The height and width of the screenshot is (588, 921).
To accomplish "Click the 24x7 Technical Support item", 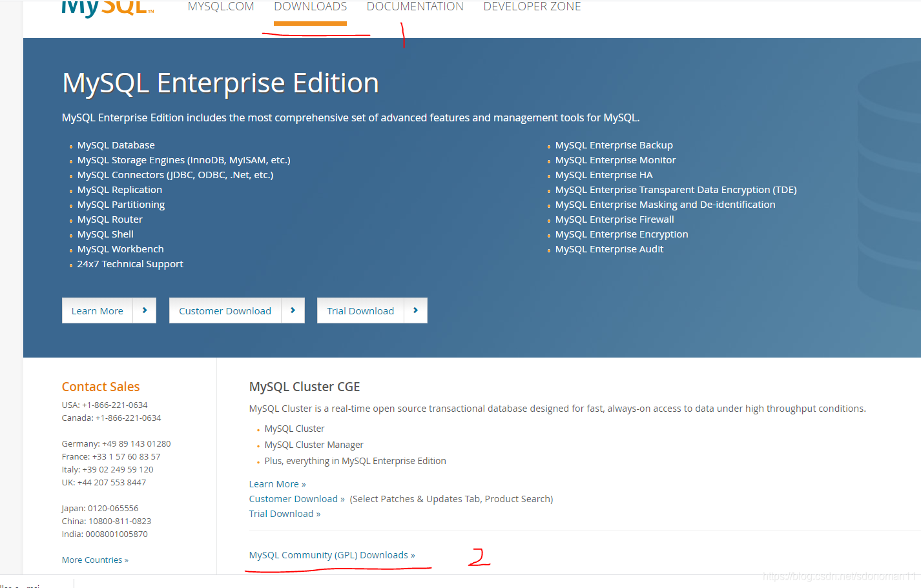I will pyautogui.click(x=130, y=264).
